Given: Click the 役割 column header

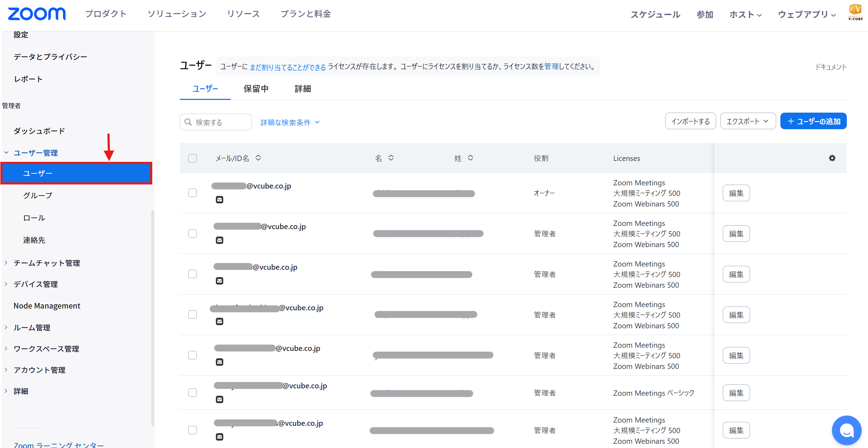Looking at the screenshot, I should pyautogui.click(x=541, y=158).
